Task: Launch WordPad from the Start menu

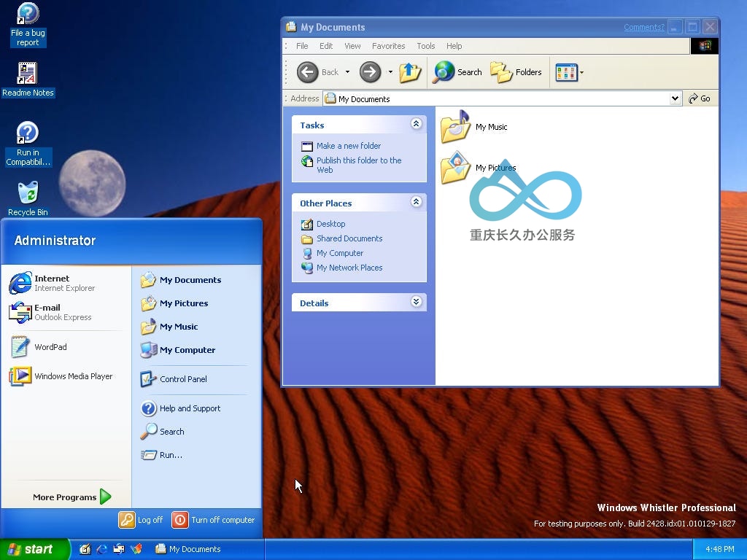Action: coord(38,346)
